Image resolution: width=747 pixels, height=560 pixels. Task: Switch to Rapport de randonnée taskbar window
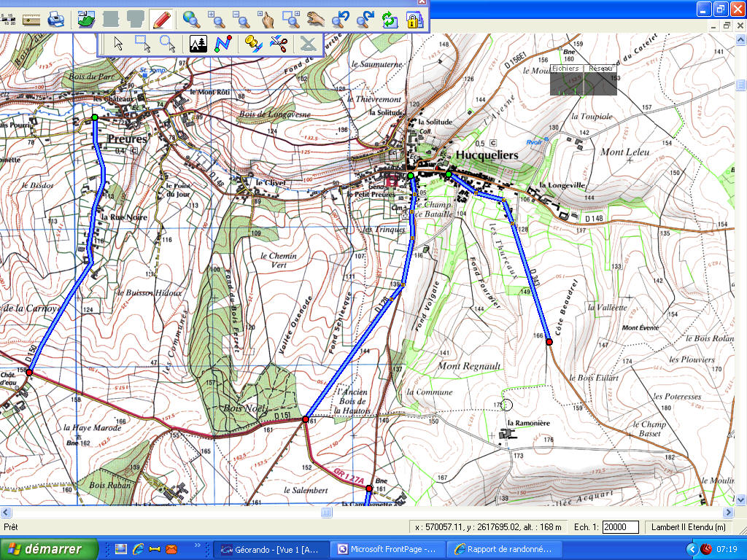(505, 550)
